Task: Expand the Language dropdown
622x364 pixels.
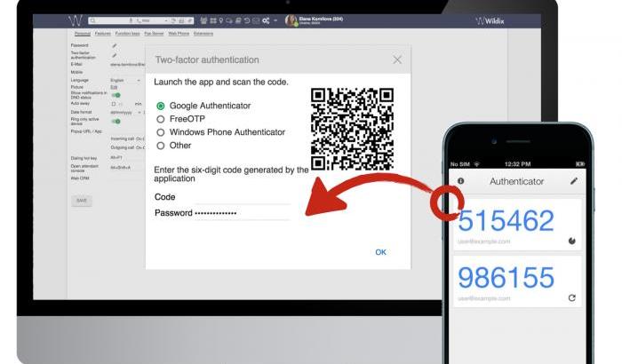Action: click(125, 81)
